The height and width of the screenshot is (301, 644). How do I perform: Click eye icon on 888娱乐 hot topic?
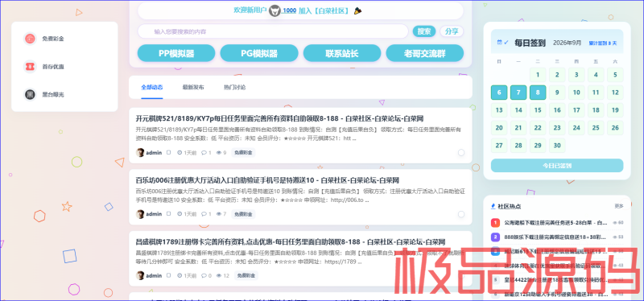point(615,237)
